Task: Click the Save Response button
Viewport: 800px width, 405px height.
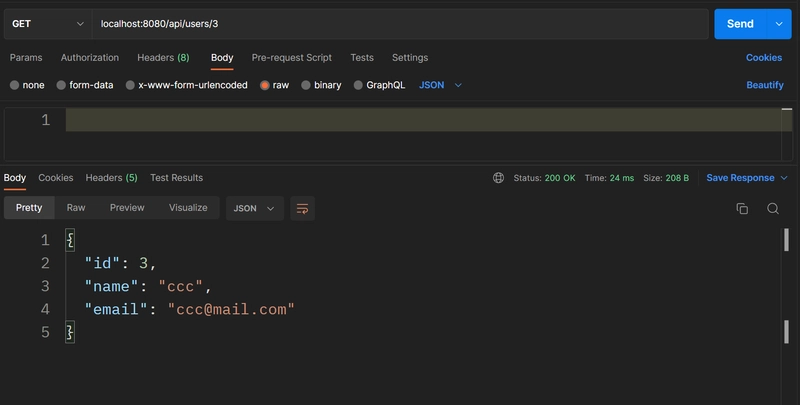Action: point(740,178)
